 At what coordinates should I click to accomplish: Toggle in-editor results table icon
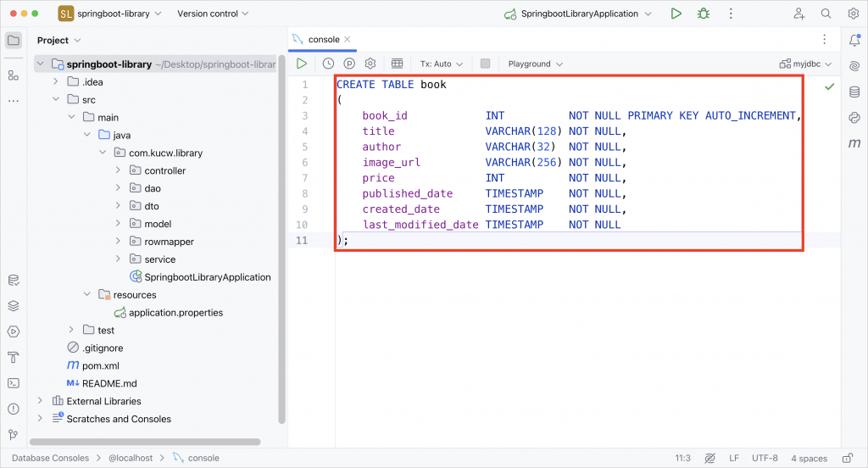pyautogui.click(x=397, y=64)
